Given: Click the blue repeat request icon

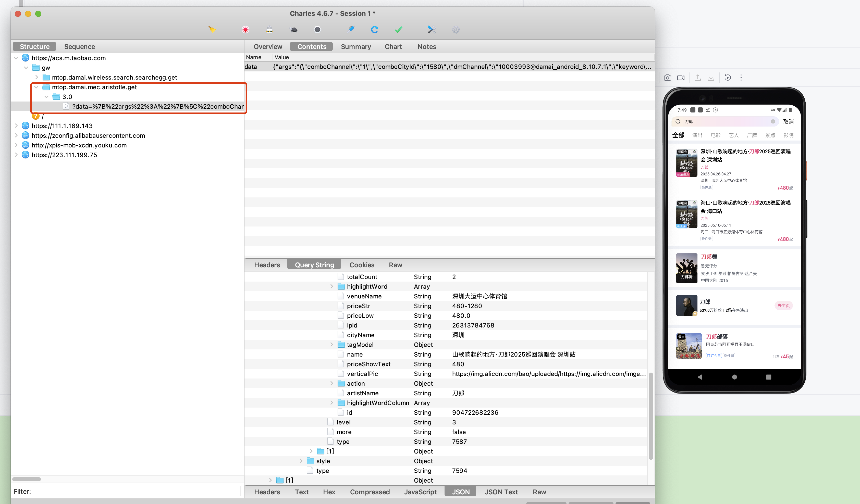Looking at the screenshot, I should pos(374,30).
